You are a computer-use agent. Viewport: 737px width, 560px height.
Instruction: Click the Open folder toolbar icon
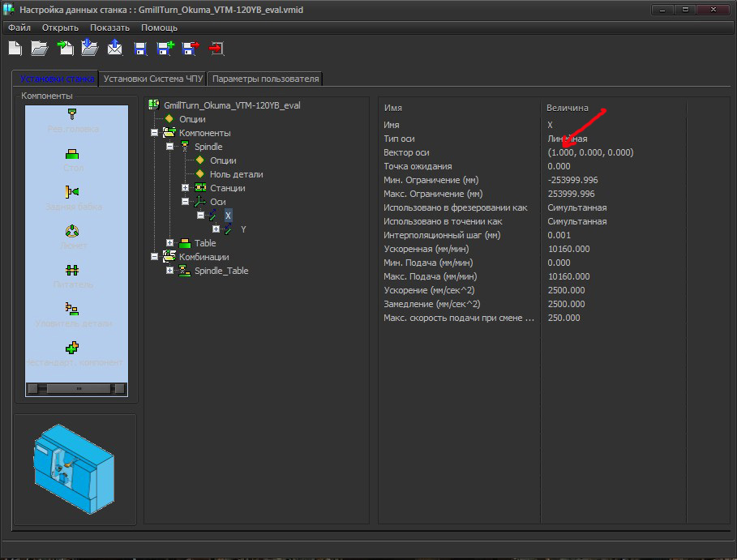click(x=39, y=49)
